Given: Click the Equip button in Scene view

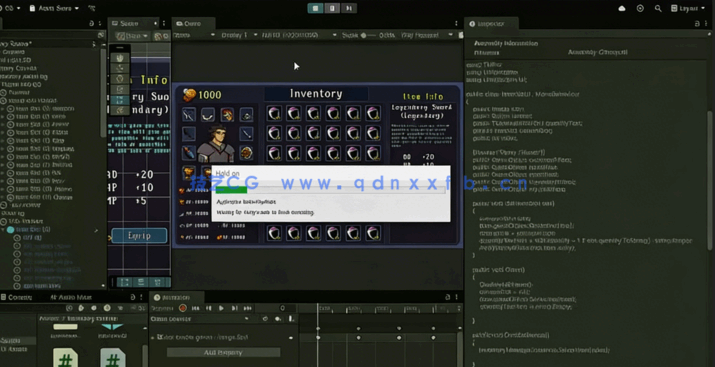Looking at the screenshot, I should 139,236.
